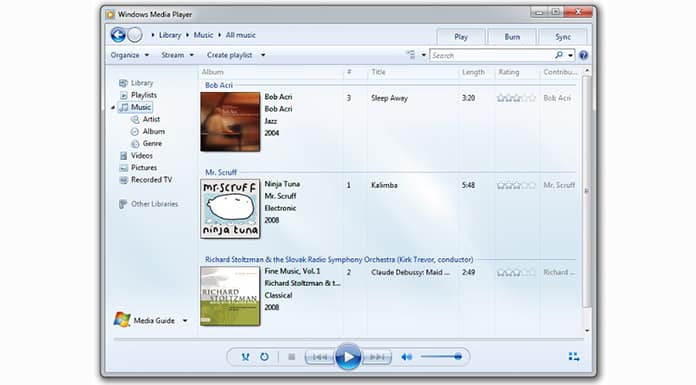This screenshot has width=696, height=385.
Task: Skip to the previous track
Action: pos(320,357)
